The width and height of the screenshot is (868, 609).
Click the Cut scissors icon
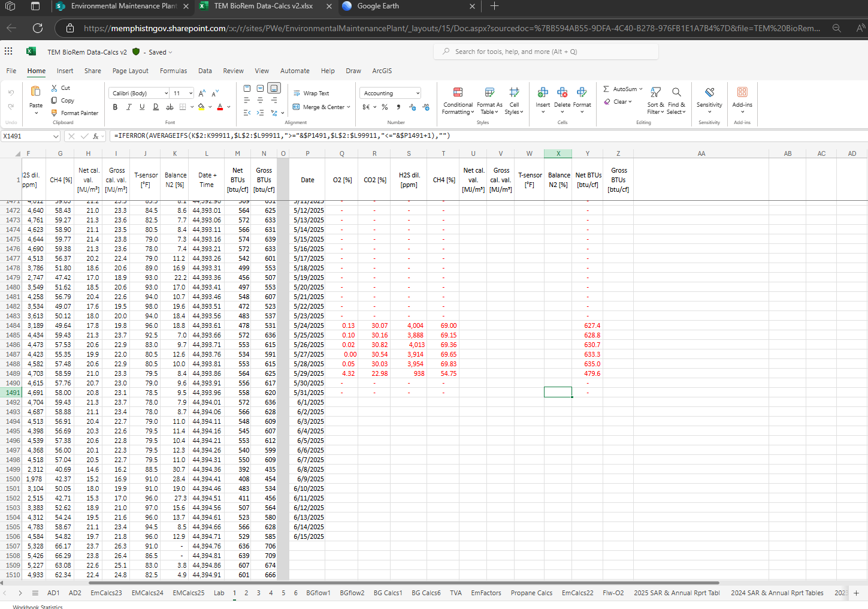point(55,88)
